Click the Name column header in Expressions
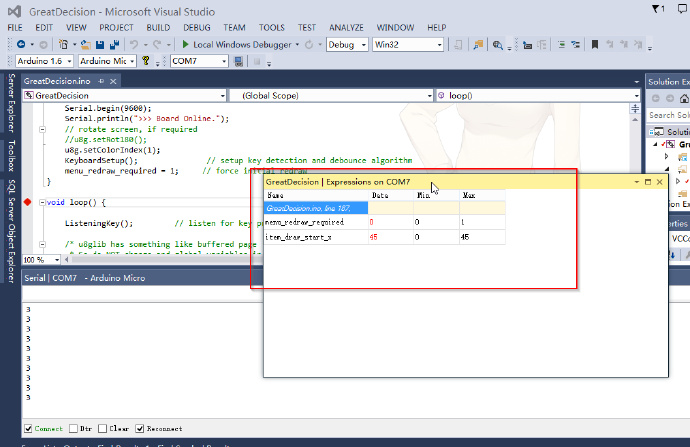This screenshot has height=447, width=690. 316,195
